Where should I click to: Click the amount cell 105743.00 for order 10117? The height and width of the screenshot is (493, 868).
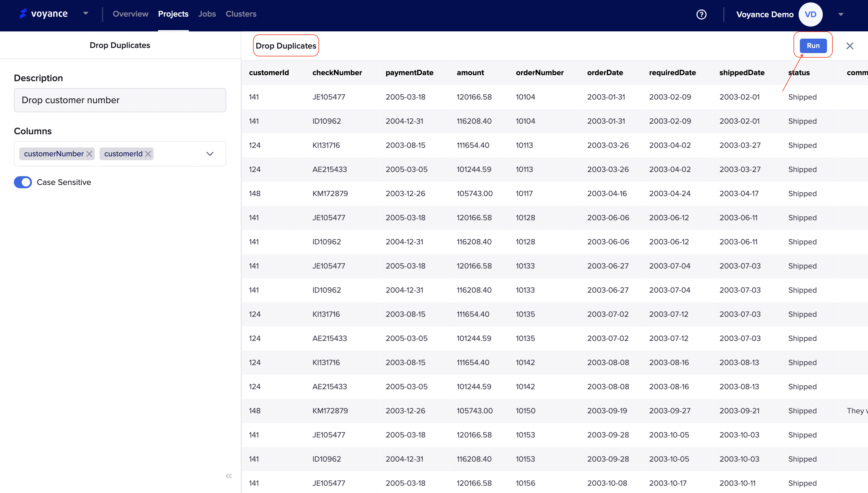pyautogui.click(x=474, y=193)
